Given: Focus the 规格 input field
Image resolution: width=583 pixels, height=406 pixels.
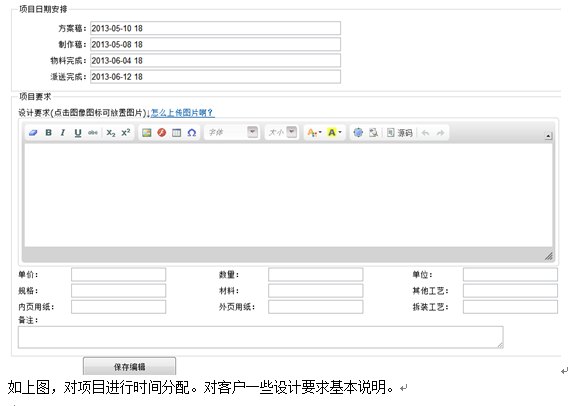Looking at the screenshot, I should pos(119,291).
